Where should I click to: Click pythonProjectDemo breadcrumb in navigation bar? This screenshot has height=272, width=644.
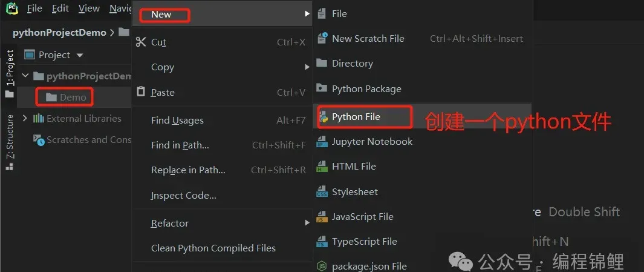pyautogui.click(x=59, y=33)
